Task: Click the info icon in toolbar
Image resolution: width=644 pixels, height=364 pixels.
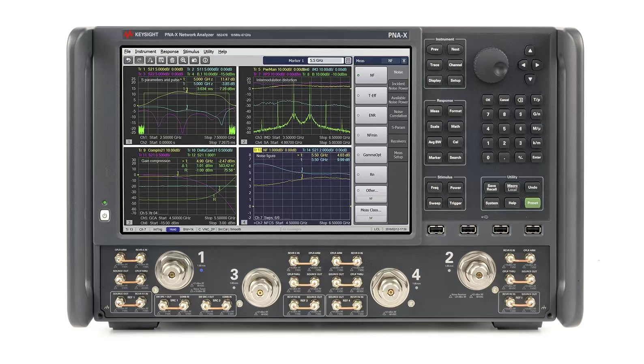Action: tap(205, 60)
